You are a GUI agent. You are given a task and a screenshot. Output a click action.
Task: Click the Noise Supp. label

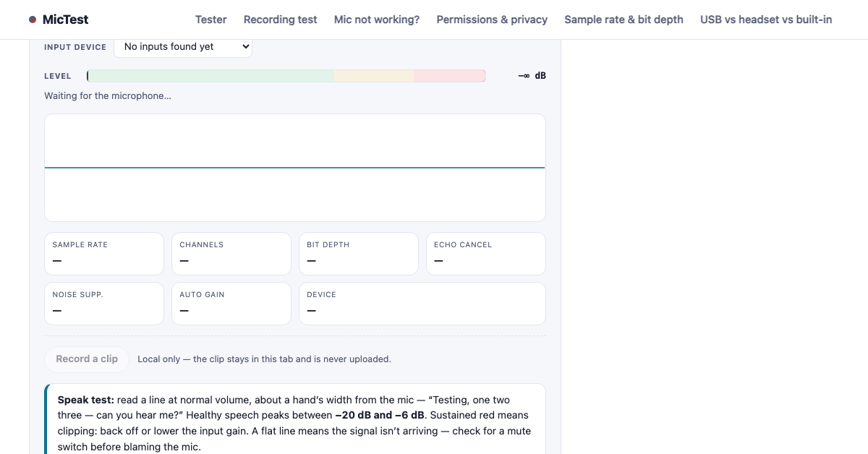78,295
